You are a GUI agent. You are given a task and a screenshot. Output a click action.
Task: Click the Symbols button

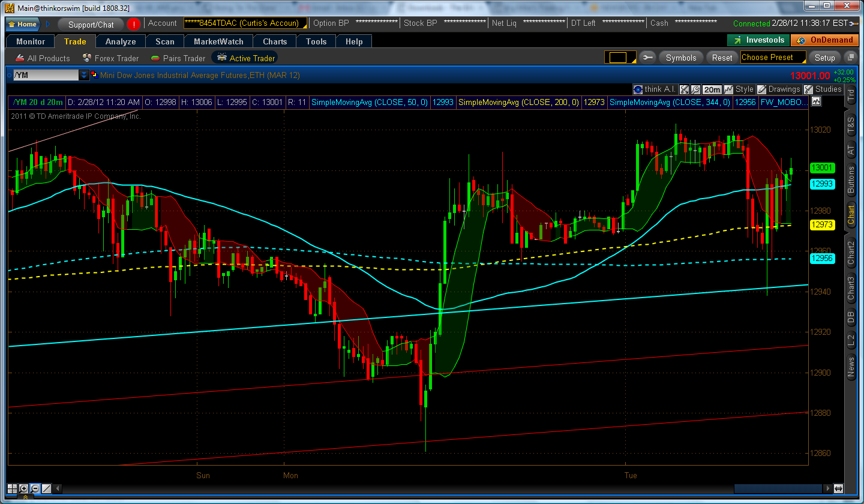[x=681, y=58]
